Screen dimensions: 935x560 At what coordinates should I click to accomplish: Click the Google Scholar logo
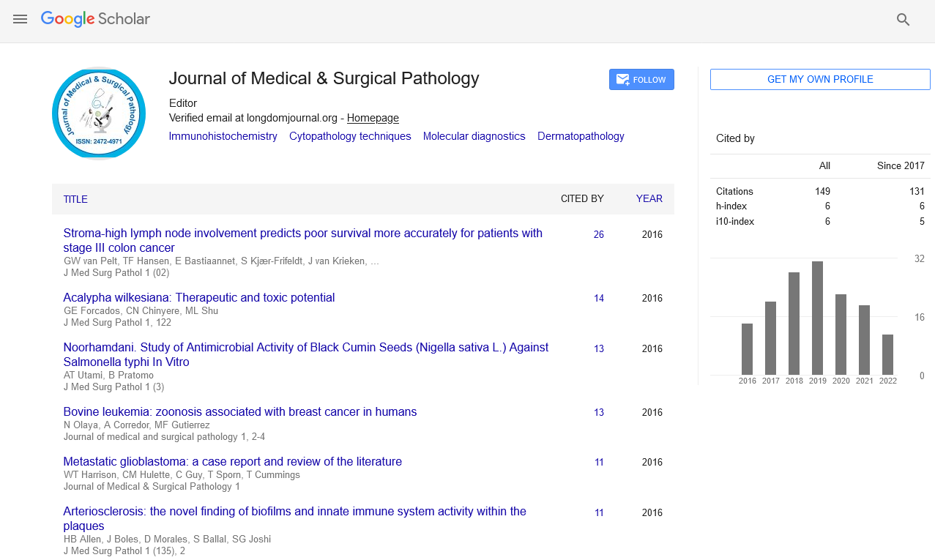95,19
